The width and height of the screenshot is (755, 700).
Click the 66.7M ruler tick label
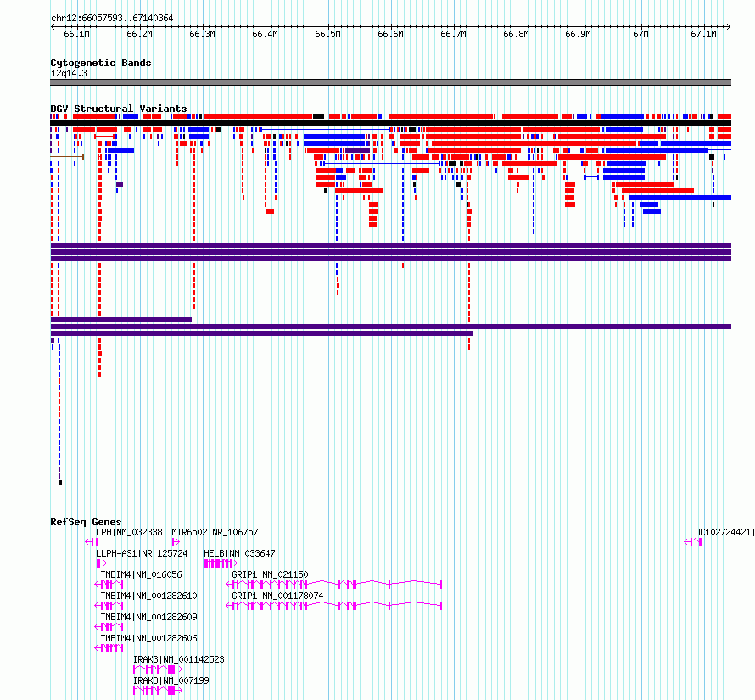click(453, 34)
